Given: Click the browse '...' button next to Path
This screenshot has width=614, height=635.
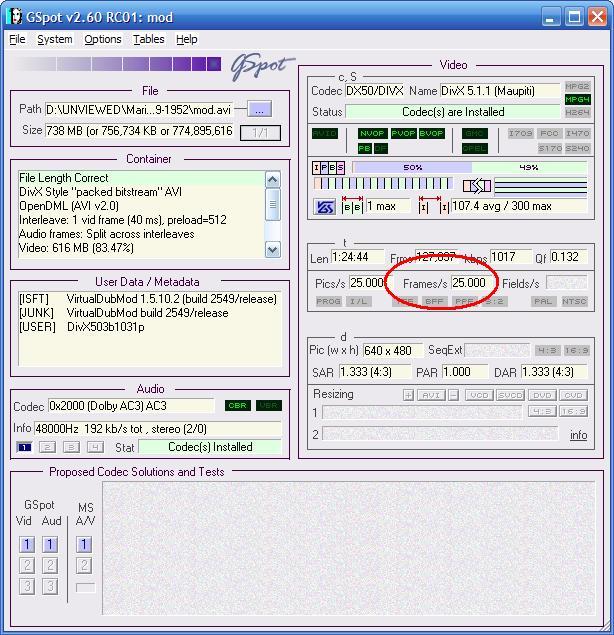Looking at the screenshot, I should tap(259, 109).
